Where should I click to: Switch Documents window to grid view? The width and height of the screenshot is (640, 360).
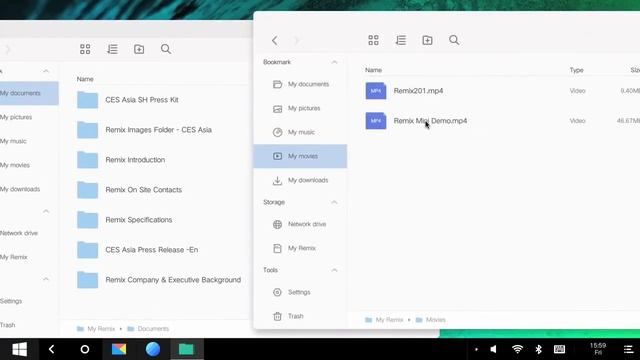[x=85, y=49]
